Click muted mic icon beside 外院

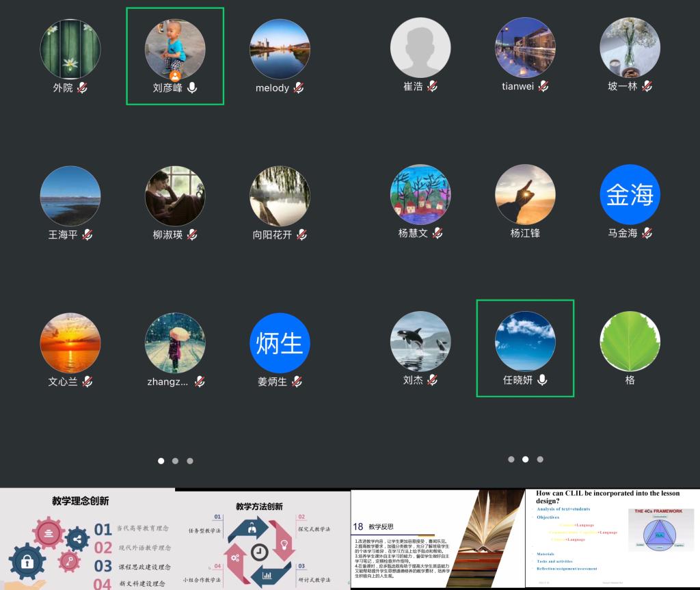(82, 88)
